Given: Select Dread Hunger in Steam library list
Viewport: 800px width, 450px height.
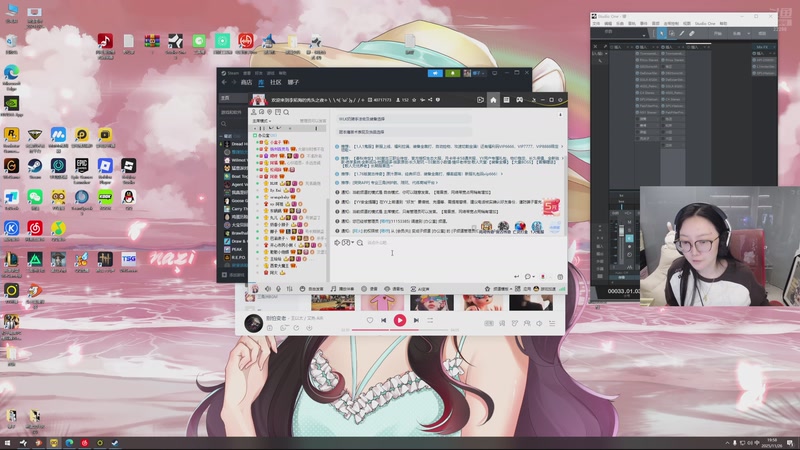Looking at the screenshot, I should click(x=235, y=144).
